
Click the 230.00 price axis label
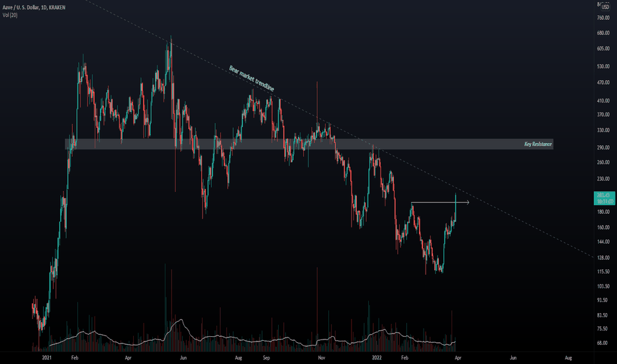pos(603,179)
